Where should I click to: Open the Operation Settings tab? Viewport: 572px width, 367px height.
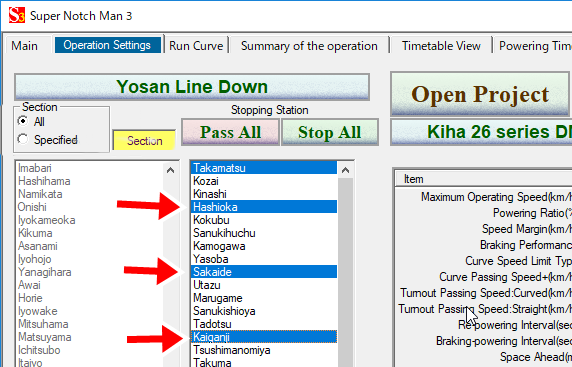[107, 45]
